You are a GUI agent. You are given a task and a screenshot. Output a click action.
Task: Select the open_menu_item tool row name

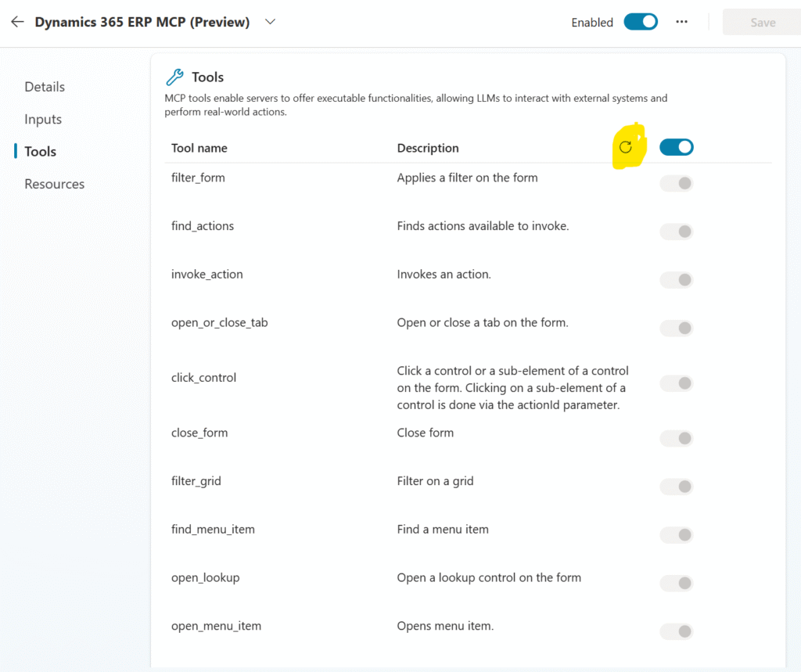[x=216, y=626]
